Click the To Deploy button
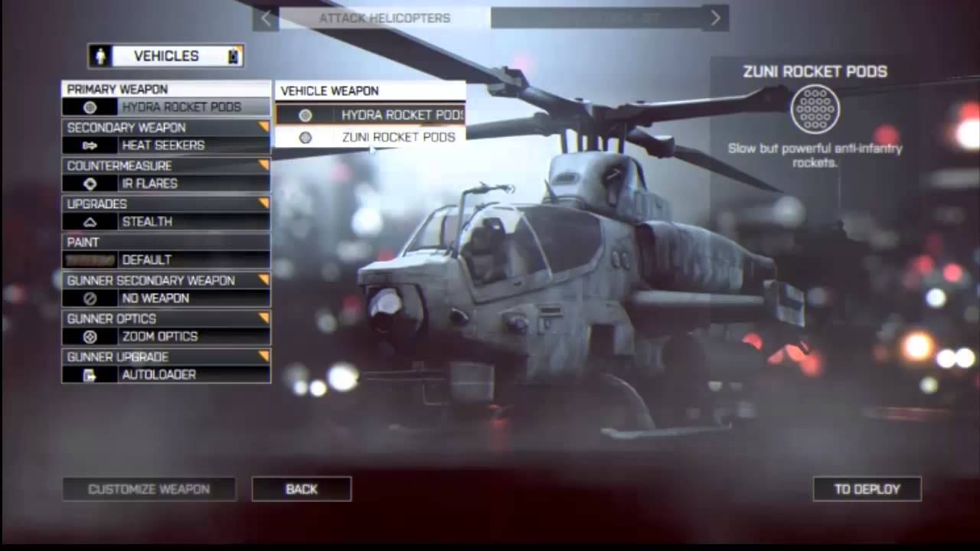Image resolution: width=980 pixels, height=551 pixels. tap(867, 489)
